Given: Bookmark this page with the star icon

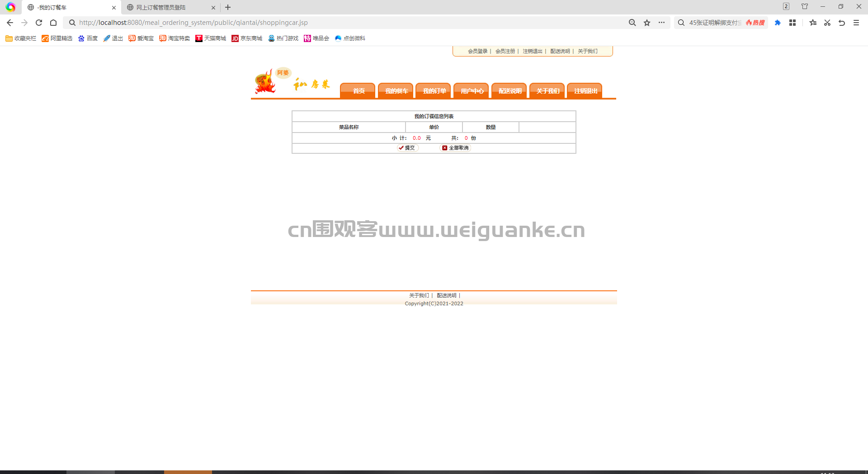Looking at the screenshot, I should click(x=647, y=23).
